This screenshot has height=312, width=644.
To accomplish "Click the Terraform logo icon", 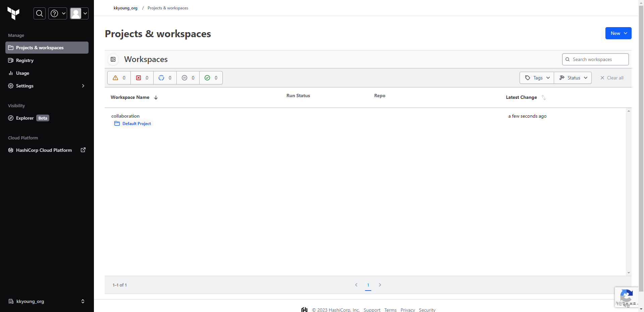I will (13, 13).
